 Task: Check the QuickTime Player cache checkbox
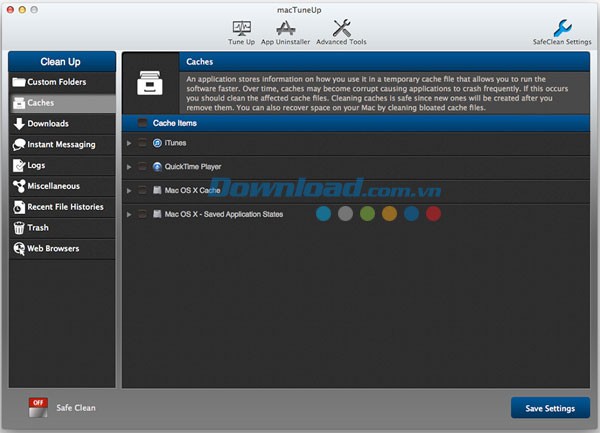point(143,166)
